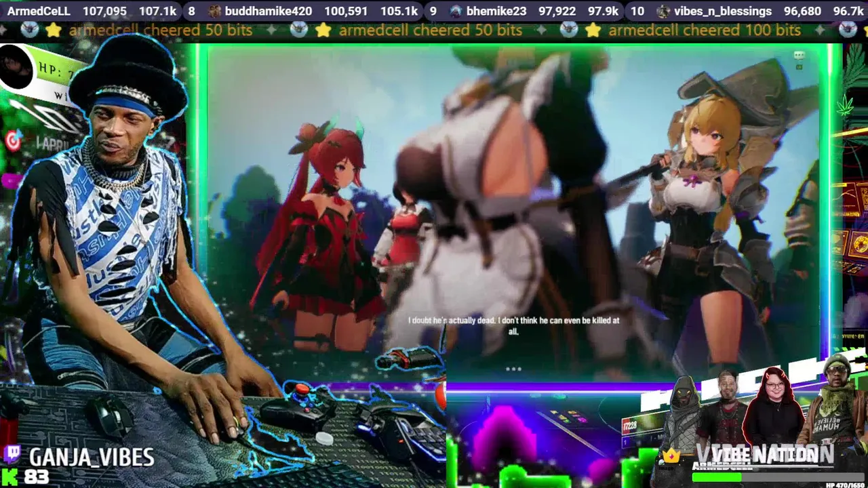
Task: Click the dialogue continue dots under the subtitle
Action: click(513, 369)
